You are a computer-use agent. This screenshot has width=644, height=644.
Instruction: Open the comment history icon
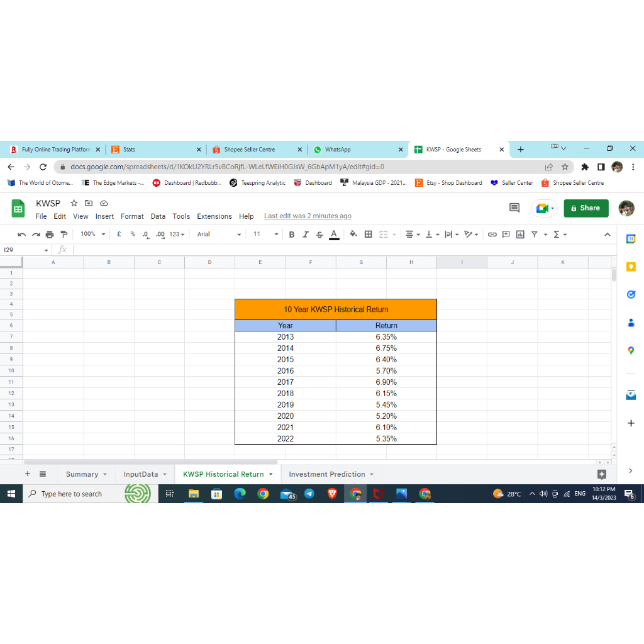[514, 208]
